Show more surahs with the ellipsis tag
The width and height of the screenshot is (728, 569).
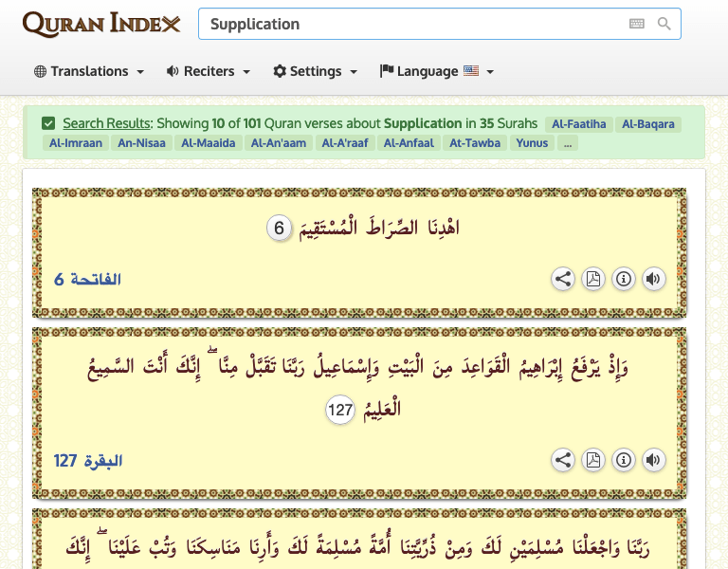(567, 144)
